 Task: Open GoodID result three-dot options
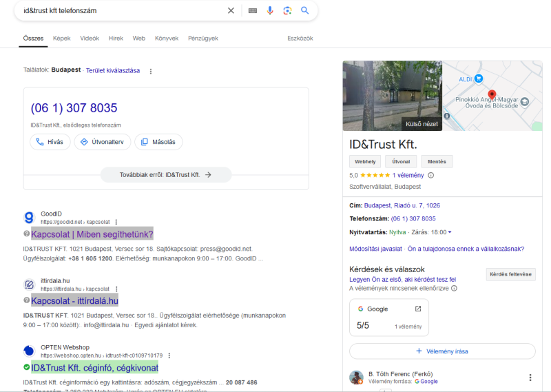116,222
